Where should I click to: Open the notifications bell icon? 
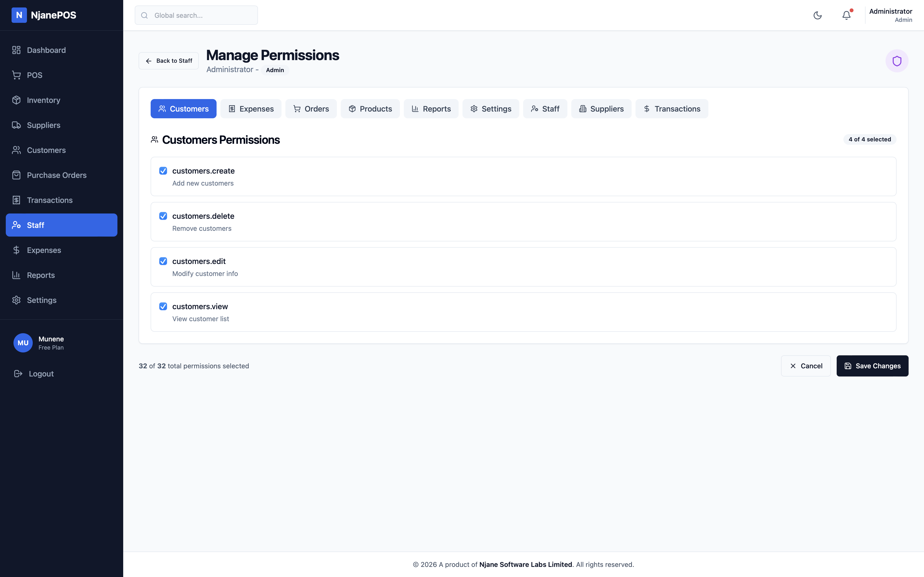pyautogui.click(x=847, y=15)
